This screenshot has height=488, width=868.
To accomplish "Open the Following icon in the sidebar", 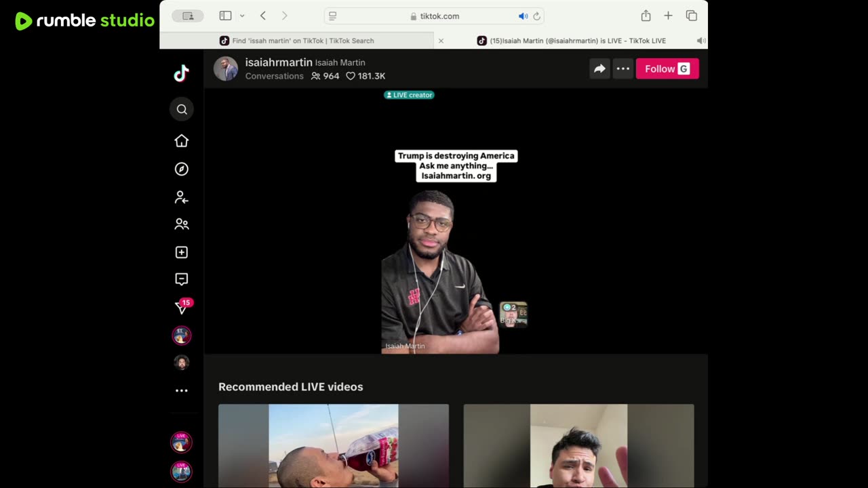I will tap(181, 197).
